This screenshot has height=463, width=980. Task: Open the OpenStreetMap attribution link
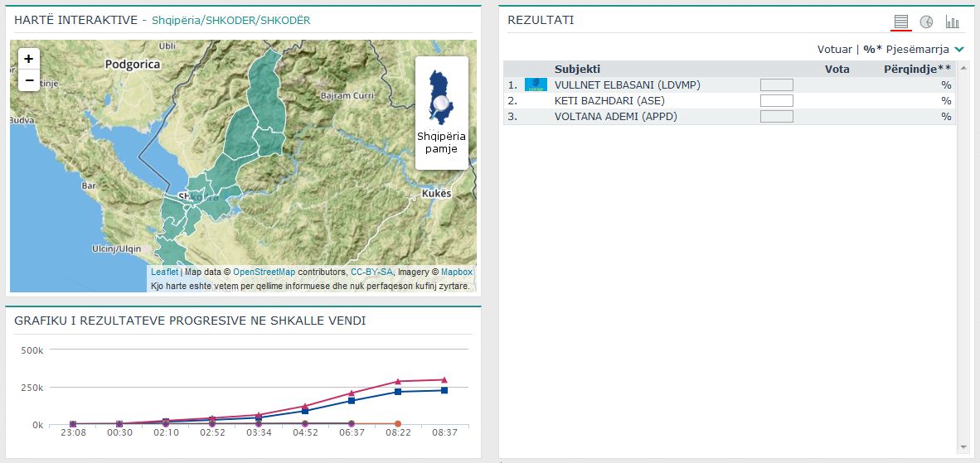point(264,272)
